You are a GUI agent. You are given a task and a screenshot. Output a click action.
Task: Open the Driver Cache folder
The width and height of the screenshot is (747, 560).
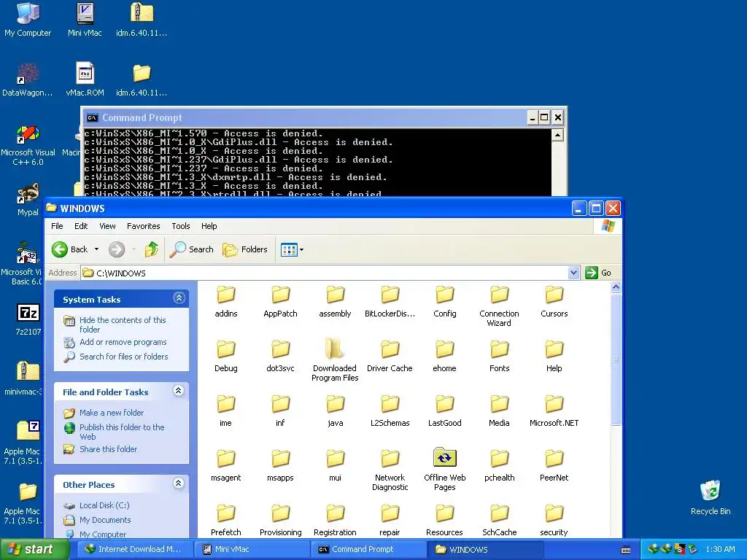[x=390, y=356]
